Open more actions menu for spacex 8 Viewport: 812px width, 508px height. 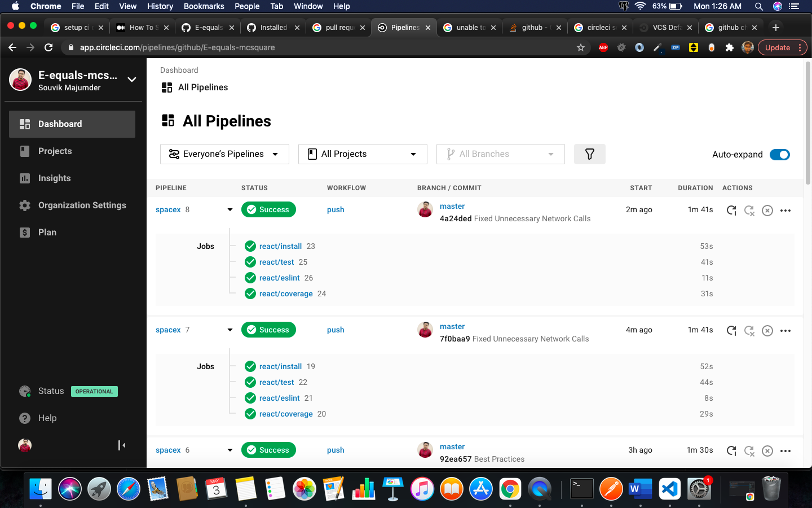pyautogui.click(x=785, y=210)
